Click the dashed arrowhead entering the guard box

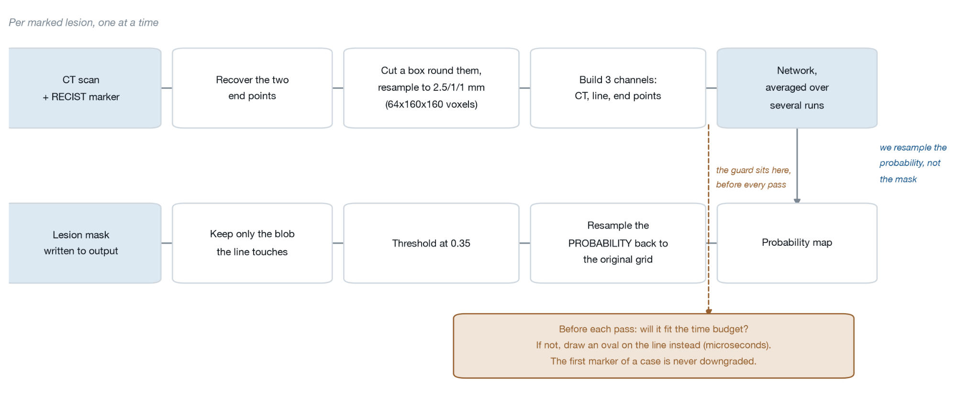709,311
